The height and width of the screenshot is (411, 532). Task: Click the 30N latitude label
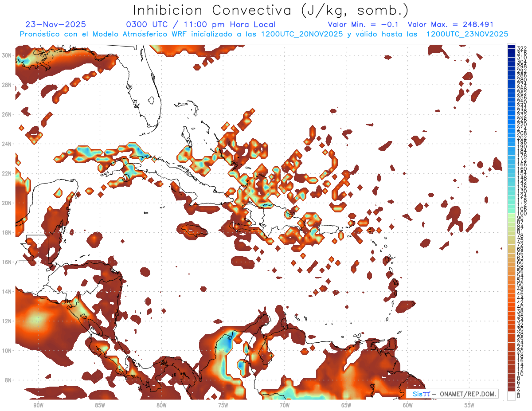(x=8, y=55)
